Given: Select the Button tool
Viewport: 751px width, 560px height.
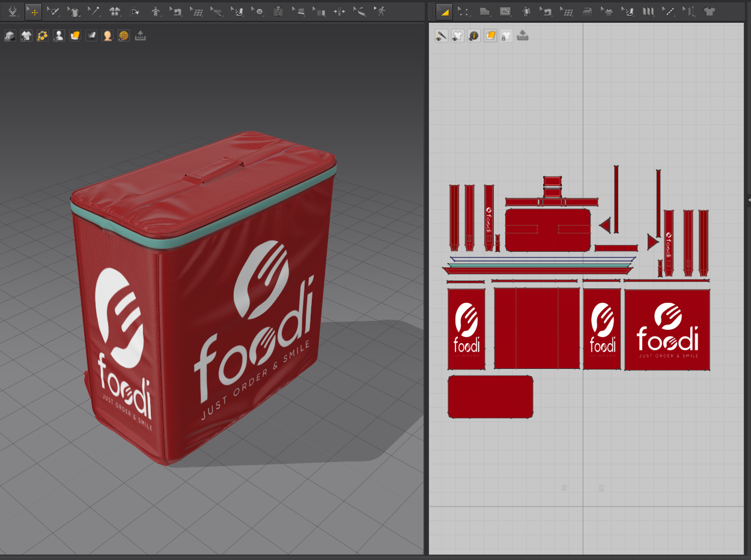Looking at the screenshot, I should 260,11.
